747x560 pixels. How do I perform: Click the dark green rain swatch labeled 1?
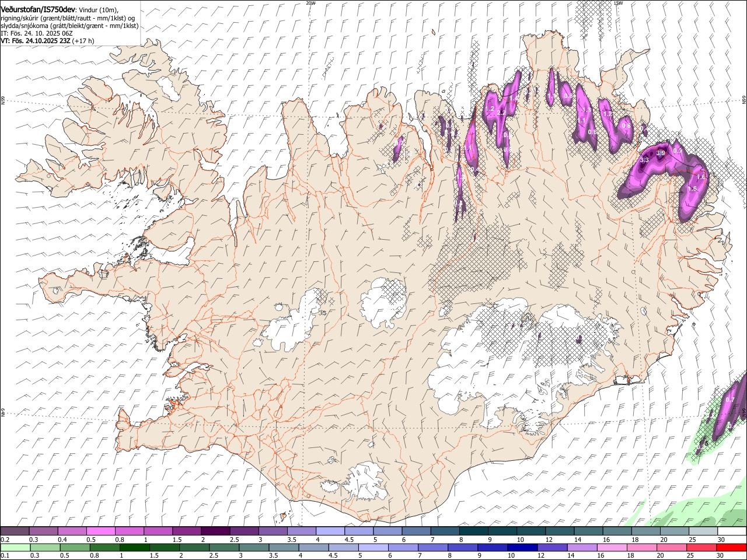pos(134,547)
